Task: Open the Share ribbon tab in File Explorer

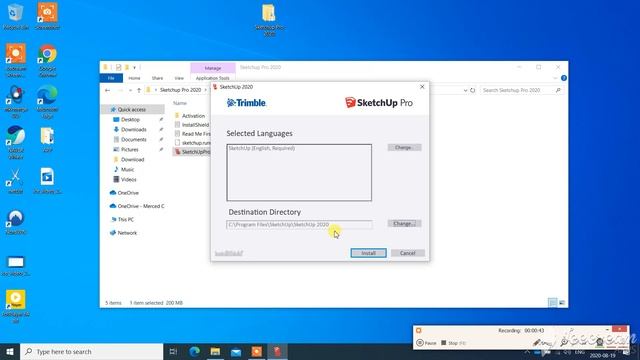Action: pos(157,78)
